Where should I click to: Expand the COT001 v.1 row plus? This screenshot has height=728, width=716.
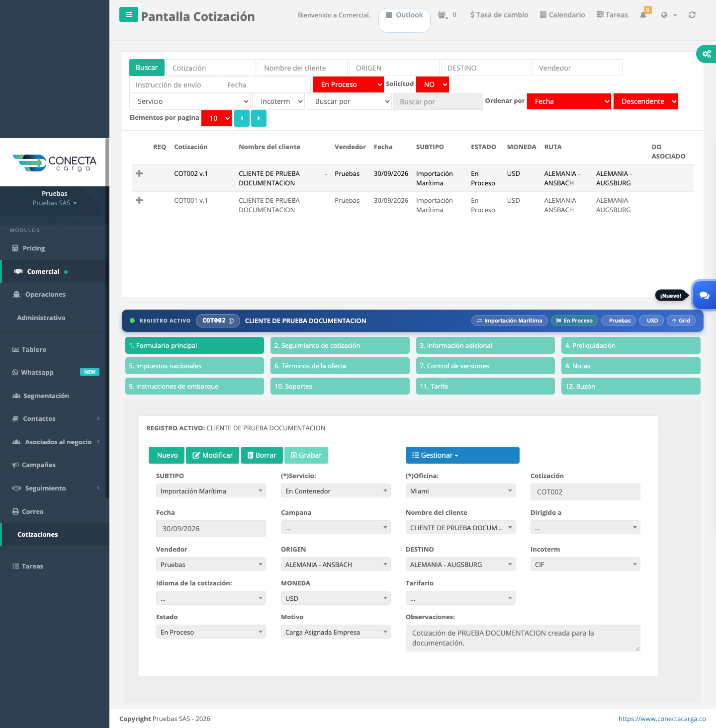tap(139, 200)
